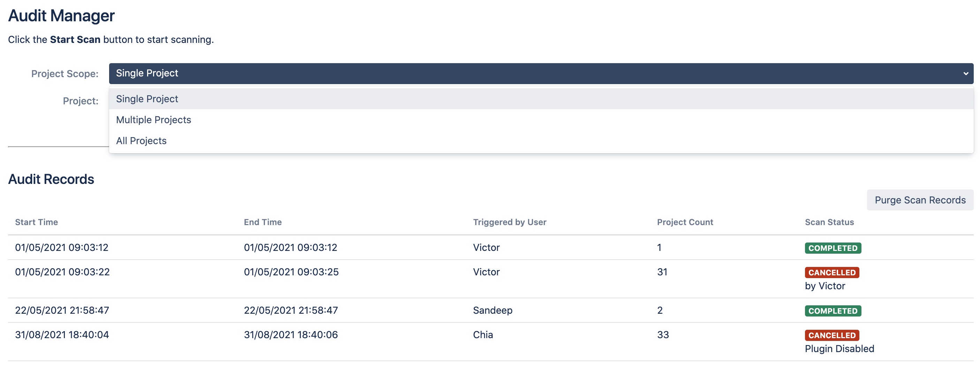Click the 22/05/2021 21:58:47 start time cell
980x365 pixels.
click(62, 311)
